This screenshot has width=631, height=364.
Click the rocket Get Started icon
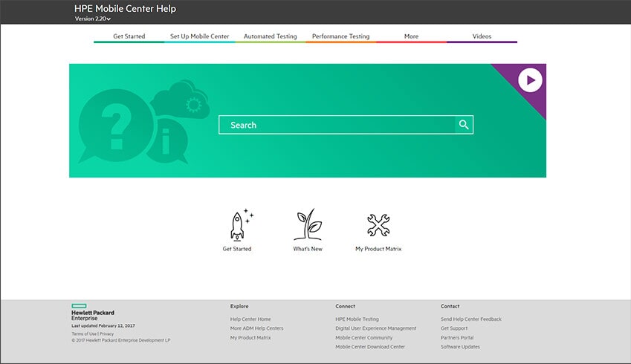click(x=237, y=224)
